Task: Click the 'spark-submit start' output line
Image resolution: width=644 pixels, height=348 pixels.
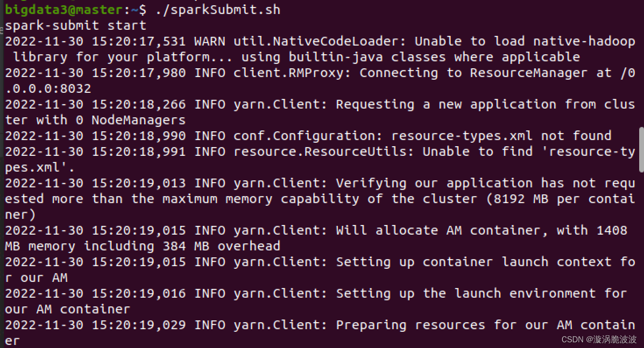Action: click(x=75, y=25)
